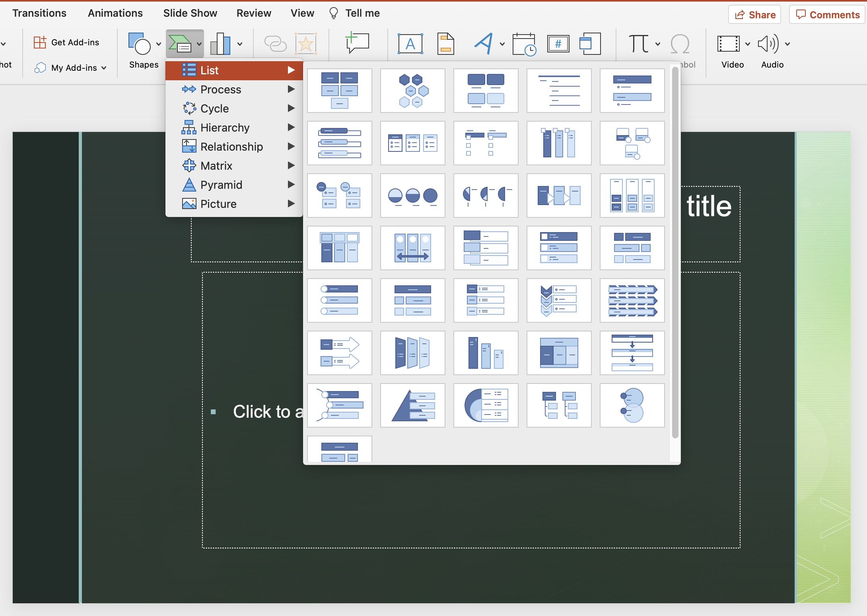
Task: Choose the Vertical Box List layout
Action: [x=340, y=143]
